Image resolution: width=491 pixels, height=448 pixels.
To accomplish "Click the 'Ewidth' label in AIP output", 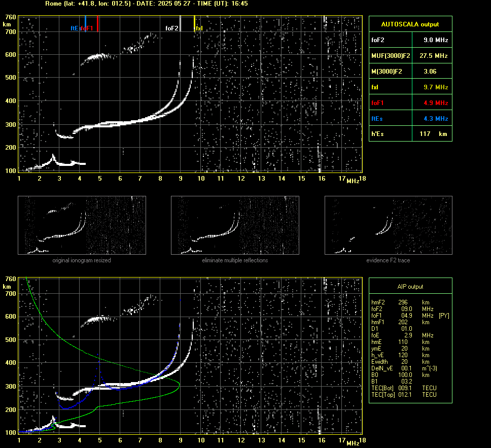I will point(379,362).
